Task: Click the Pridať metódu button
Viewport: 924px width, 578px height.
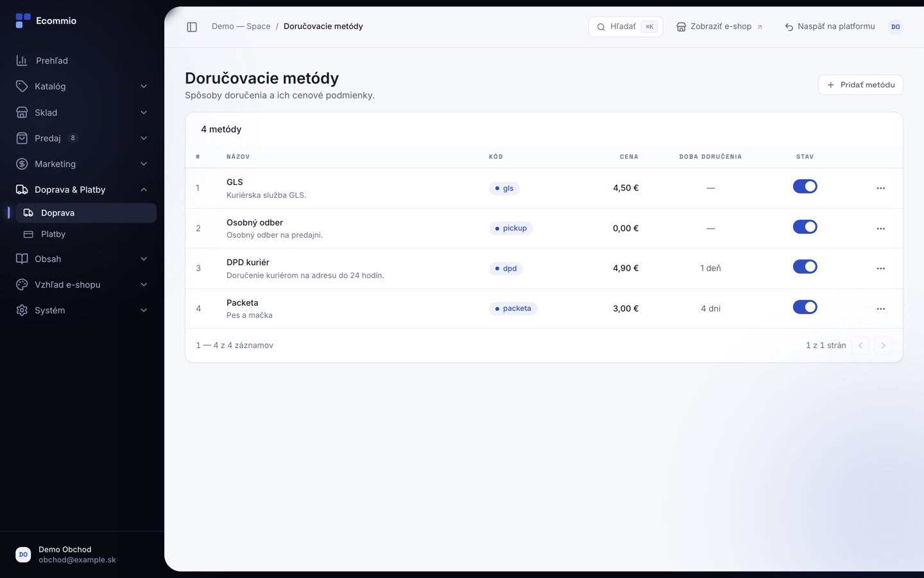Action: [x=860, y=85]
